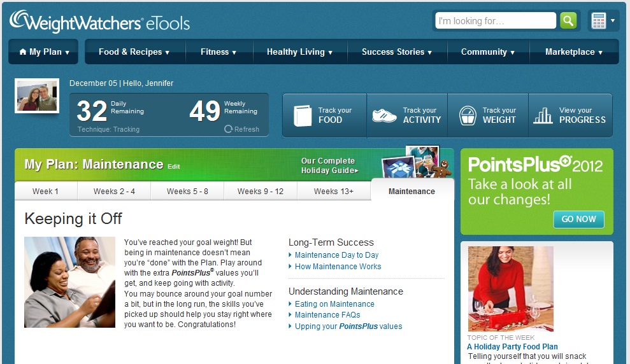Open Maintenance Day to Day link
The height and width of the screenshot is (364, 630).
coord(337,255)
